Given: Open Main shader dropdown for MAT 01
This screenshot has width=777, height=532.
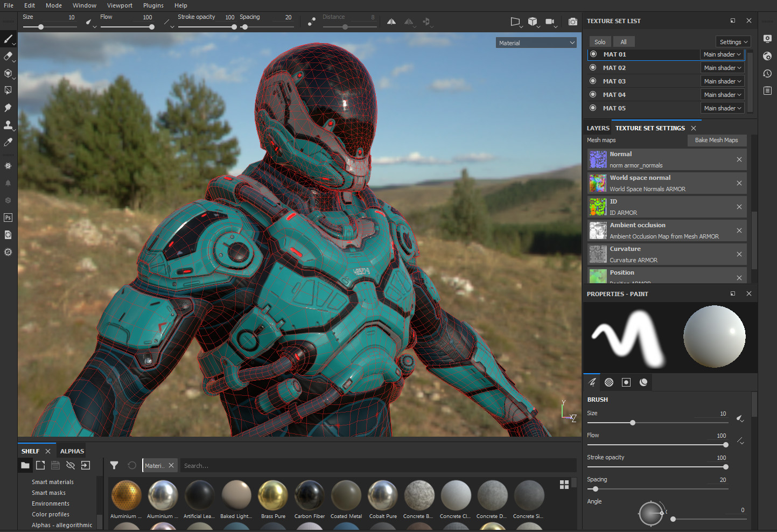Looking at the screenshot, I should coord(723,54).
